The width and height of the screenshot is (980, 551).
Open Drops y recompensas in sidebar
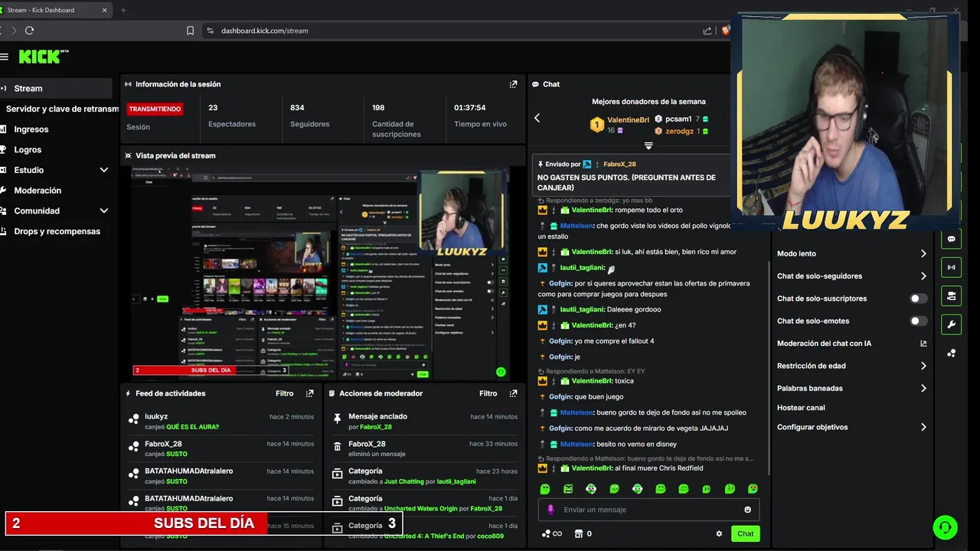pos(56,231)
